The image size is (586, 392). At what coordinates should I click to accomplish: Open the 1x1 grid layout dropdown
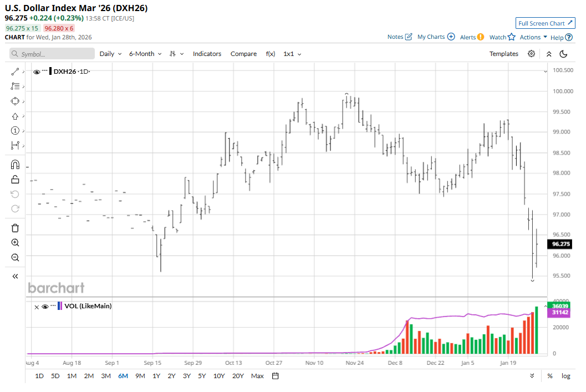292,54
